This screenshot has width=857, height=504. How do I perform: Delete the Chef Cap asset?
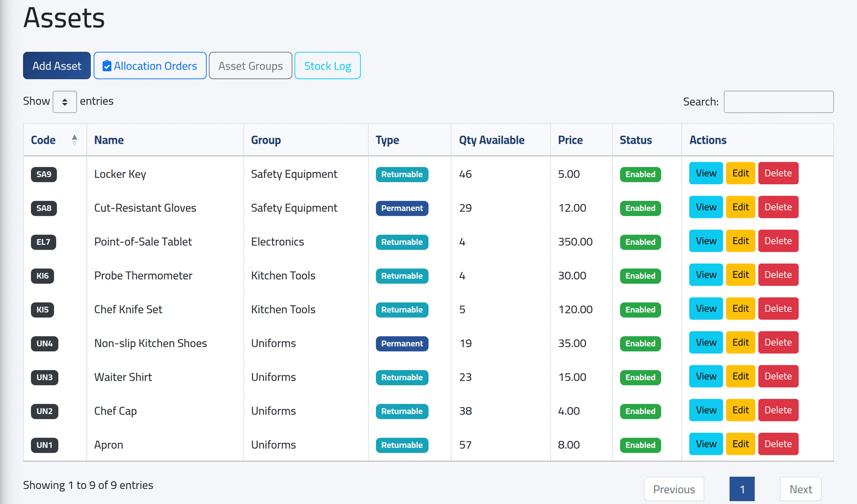(x=778, y=410)
